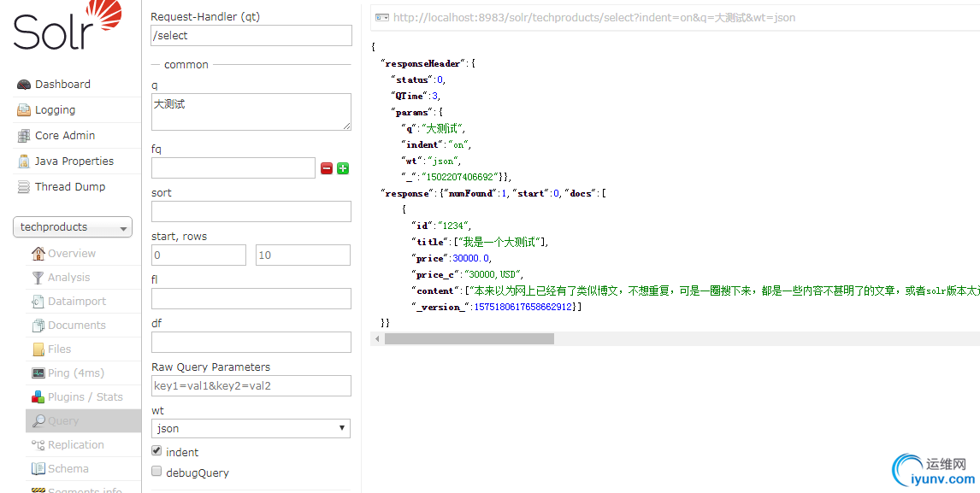Image resolution: width=980 pixels, height=493 pixels.
Task: Focus the fq filter query field
Action: [x=233, y=168]
